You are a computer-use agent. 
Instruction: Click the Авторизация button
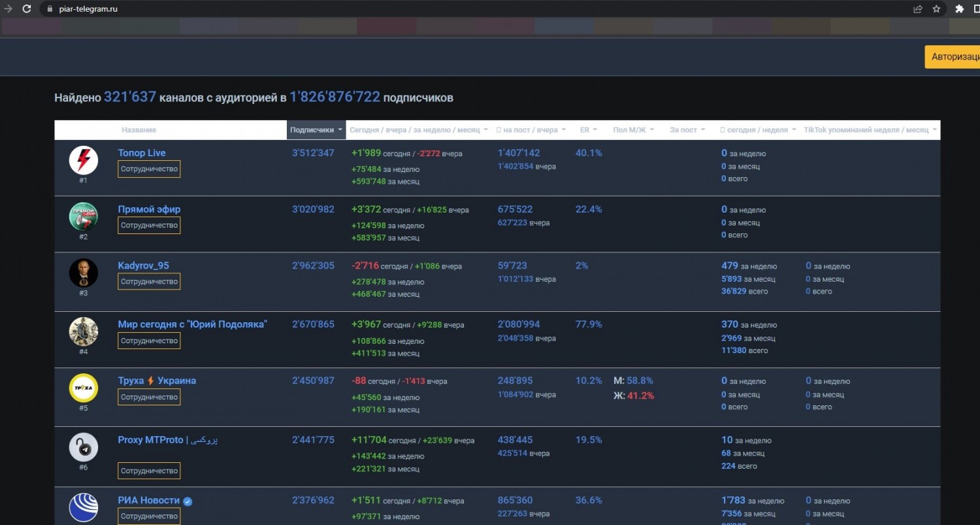[x=955, y=57]
